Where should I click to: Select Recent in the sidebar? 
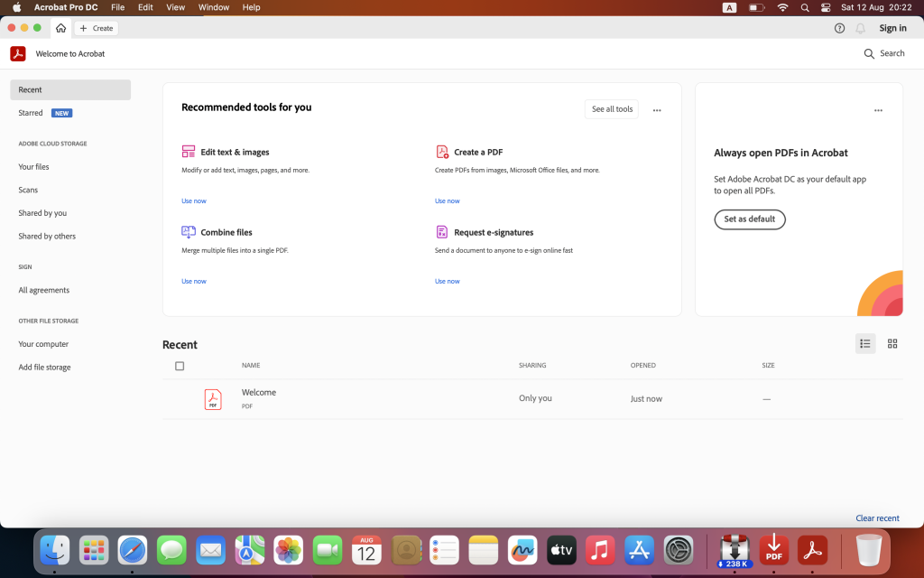70,89
